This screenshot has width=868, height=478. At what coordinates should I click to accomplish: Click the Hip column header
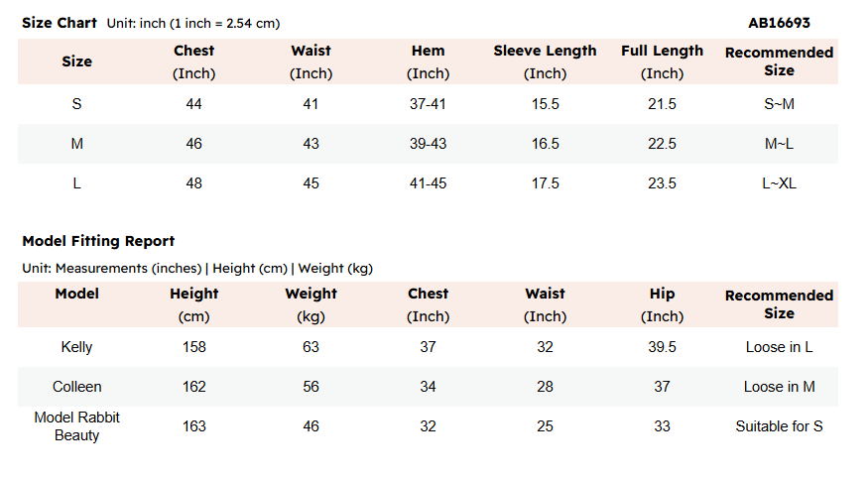click(x=662, y=304)
